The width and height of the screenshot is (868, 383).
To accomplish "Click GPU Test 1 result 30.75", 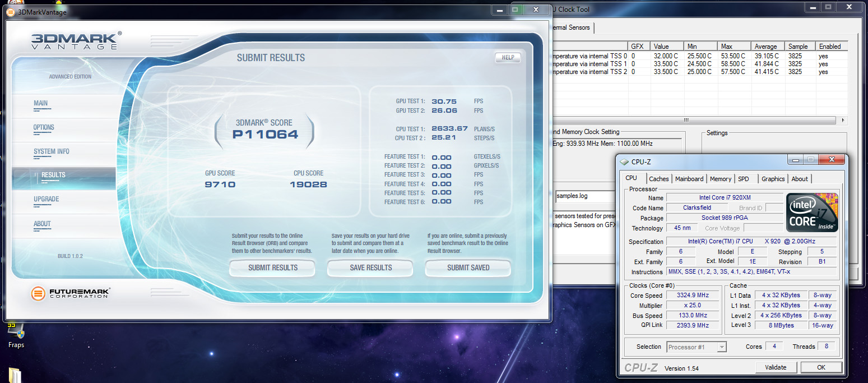I will tap(444, 101).
